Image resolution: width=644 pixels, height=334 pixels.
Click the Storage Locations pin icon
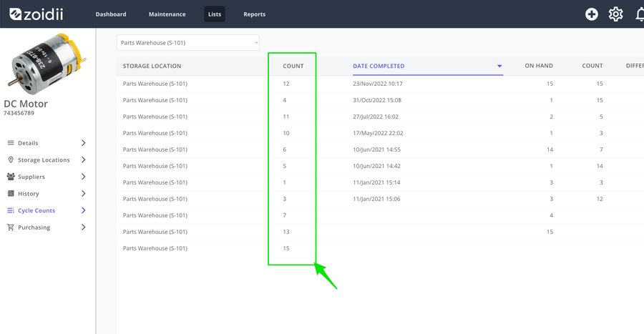pyautogui.click(x=11, y=159)
